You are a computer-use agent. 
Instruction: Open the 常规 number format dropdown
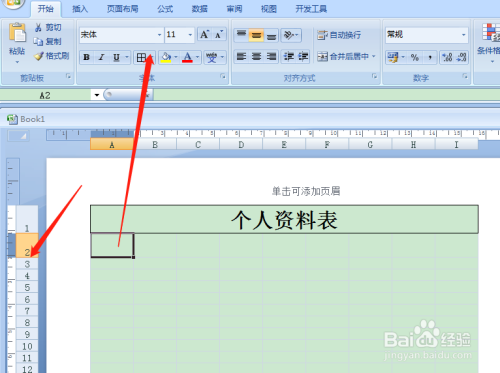tap(464, 35)
